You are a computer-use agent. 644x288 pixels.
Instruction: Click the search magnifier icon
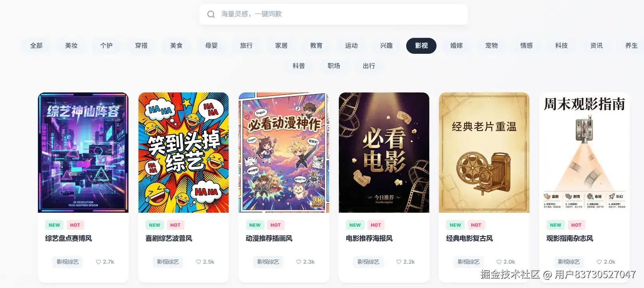211,14
